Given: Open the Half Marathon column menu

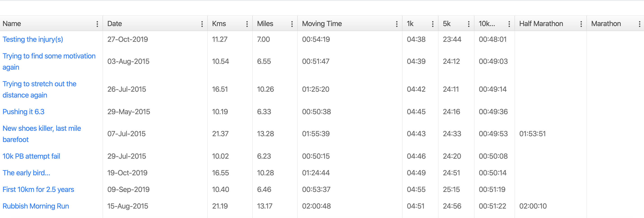Looking at the screenshot, I should pyautogui.click(x=581, y=24).
